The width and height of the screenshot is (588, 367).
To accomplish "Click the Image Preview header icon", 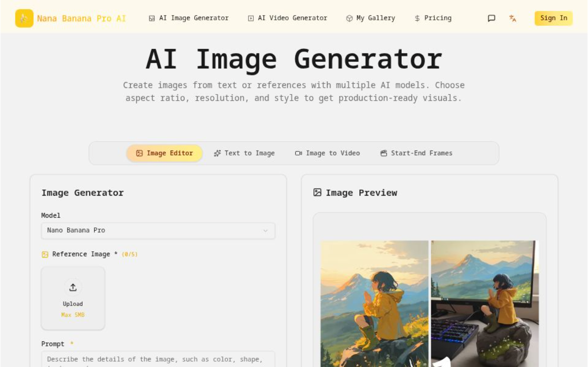I will pyautogui.click(x=317, y=193).
